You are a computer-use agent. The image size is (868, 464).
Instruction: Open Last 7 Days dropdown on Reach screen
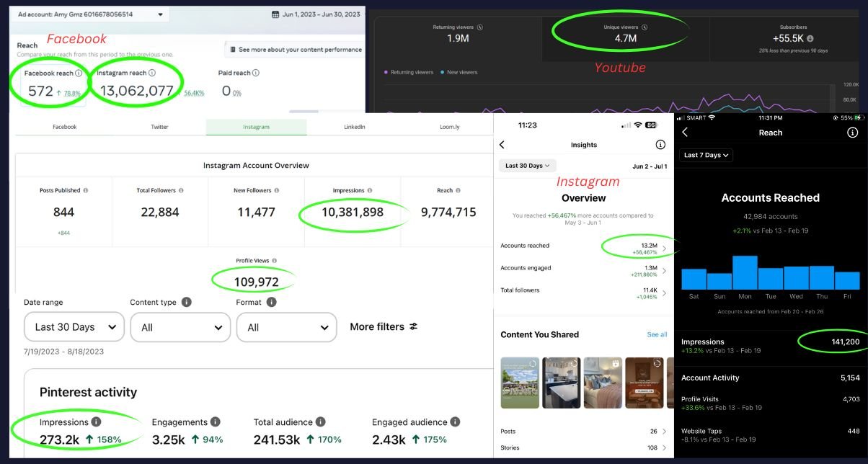coord(707,155)
